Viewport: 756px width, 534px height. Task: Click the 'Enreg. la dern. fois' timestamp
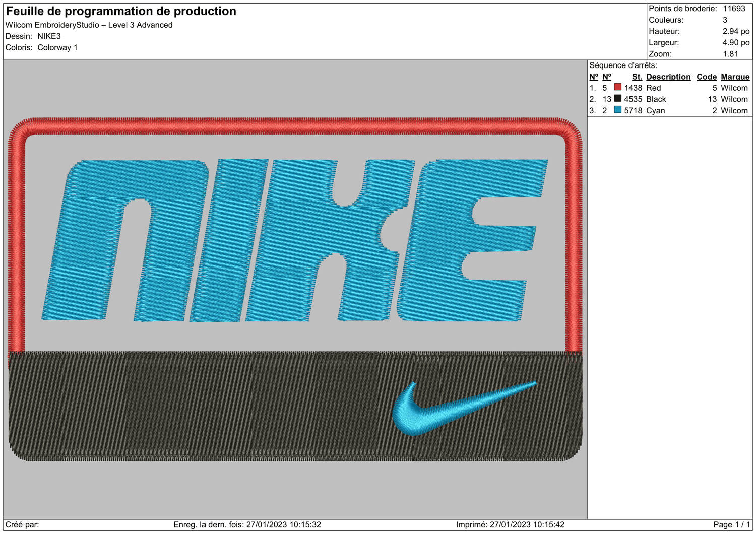[247, 525]
